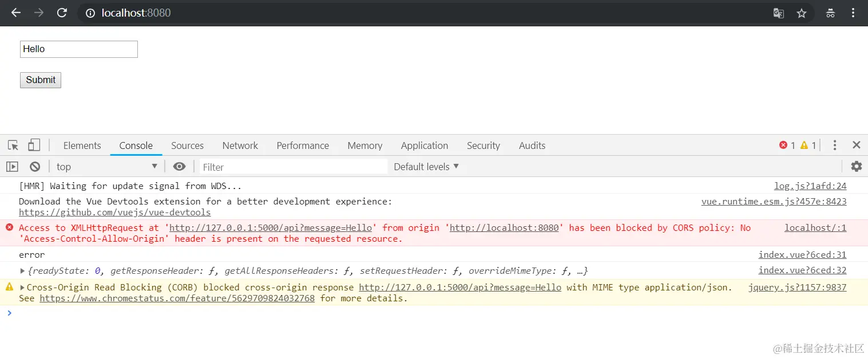Open API URL link in the CORB warning
The height and width of the screenshot is (358, 868).
(460, 288)
